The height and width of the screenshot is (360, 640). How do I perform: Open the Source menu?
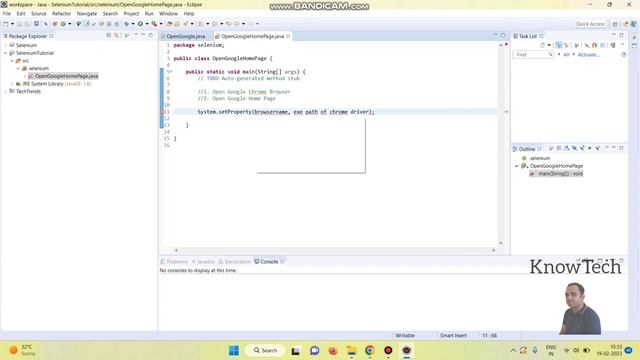[x=38, y=13]
